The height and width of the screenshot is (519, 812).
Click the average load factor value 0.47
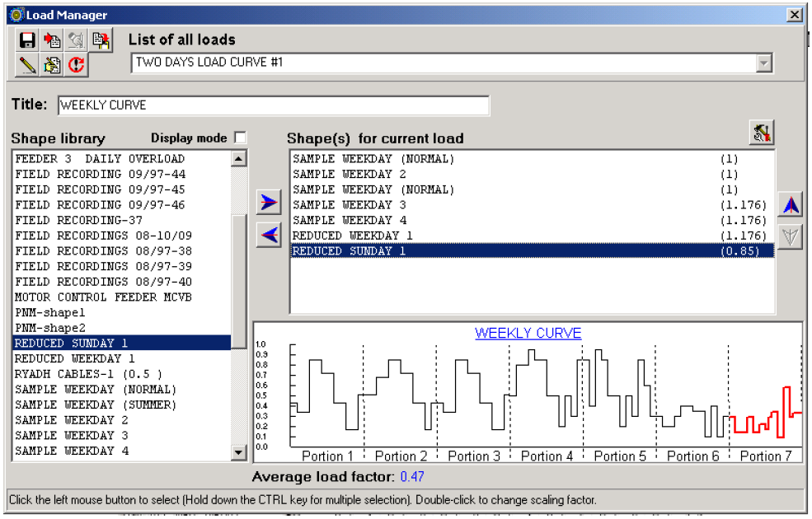tap(412, 476)
